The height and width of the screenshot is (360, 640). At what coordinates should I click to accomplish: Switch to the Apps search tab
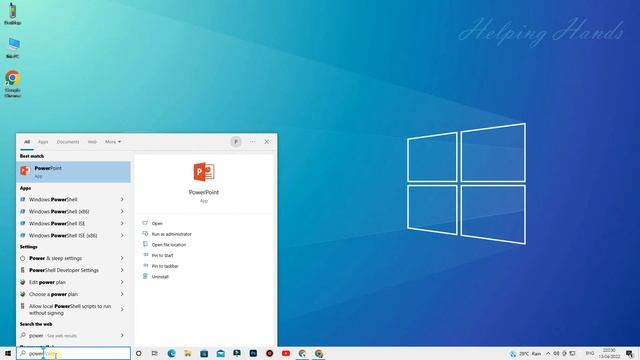point(43,142)
